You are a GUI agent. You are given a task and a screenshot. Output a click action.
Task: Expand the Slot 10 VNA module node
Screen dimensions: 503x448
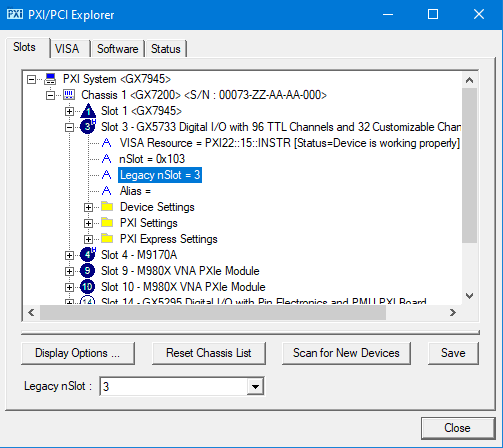[69, 287]
